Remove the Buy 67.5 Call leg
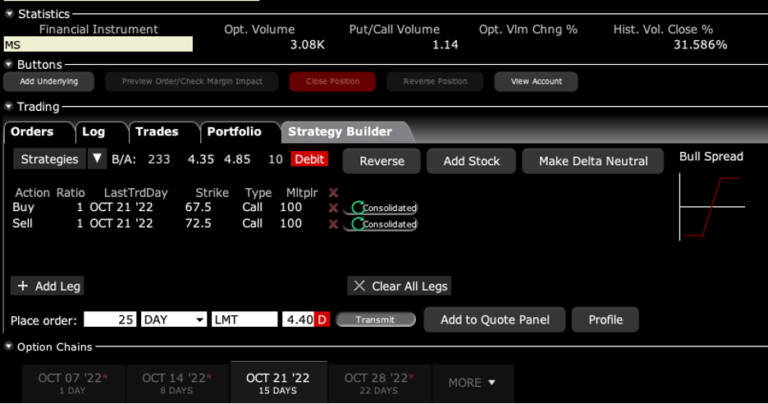This screenshot has height=404, width=768. point(334,208)
